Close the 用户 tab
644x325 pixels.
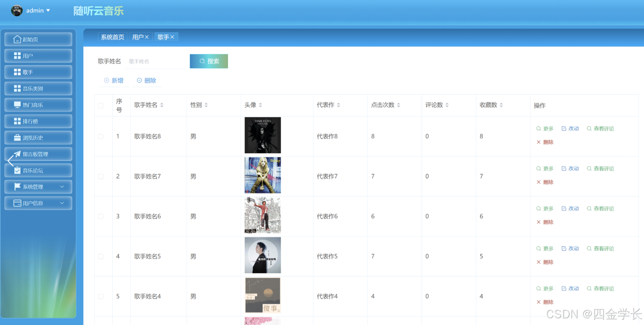point(147,37)
